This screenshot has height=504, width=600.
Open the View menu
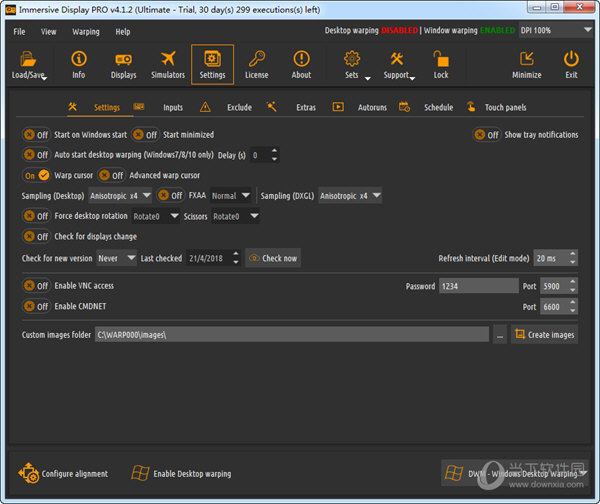49,31
